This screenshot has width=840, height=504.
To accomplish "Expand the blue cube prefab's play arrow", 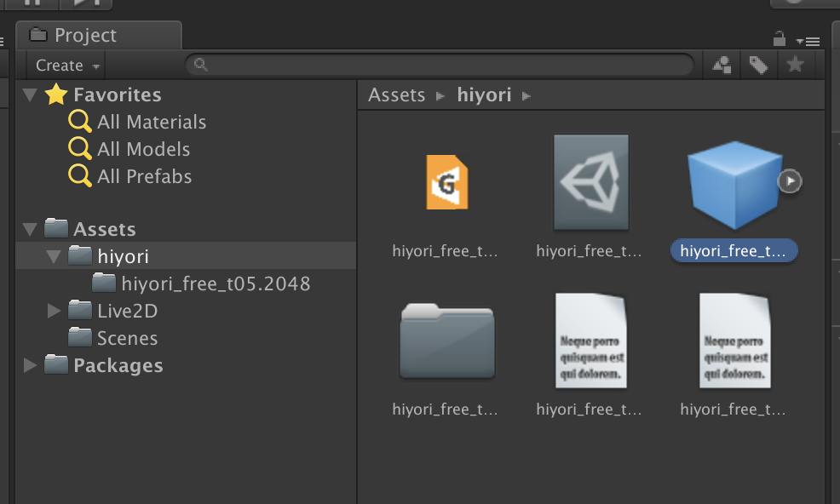I will 791,180.
